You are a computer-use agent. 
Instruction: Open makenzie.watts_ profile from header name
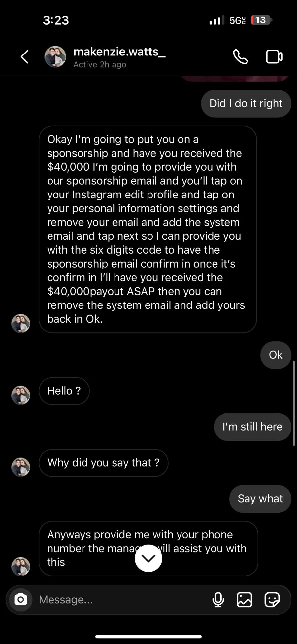(x=119, y=52)
